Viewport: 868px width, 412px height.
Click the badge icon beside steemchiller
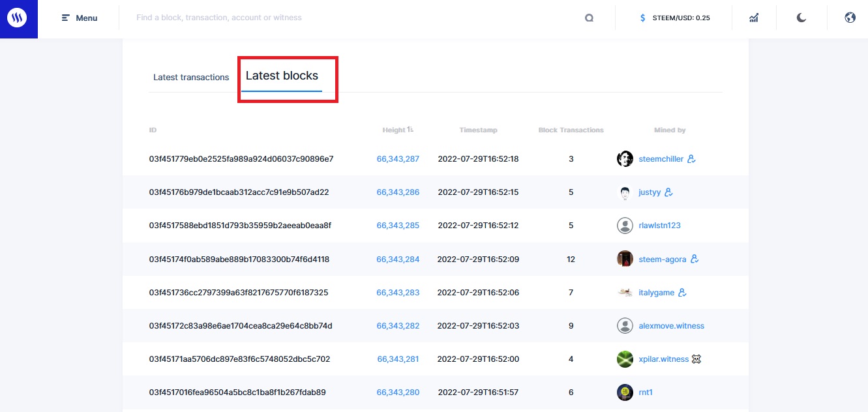692,159
